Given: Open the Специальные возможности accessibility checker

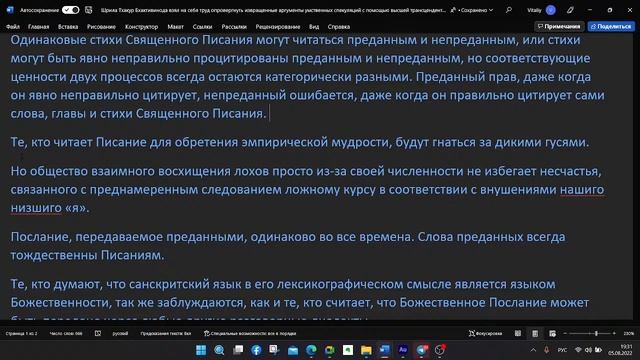Looking at the screenshot, I should coord(250,333).
